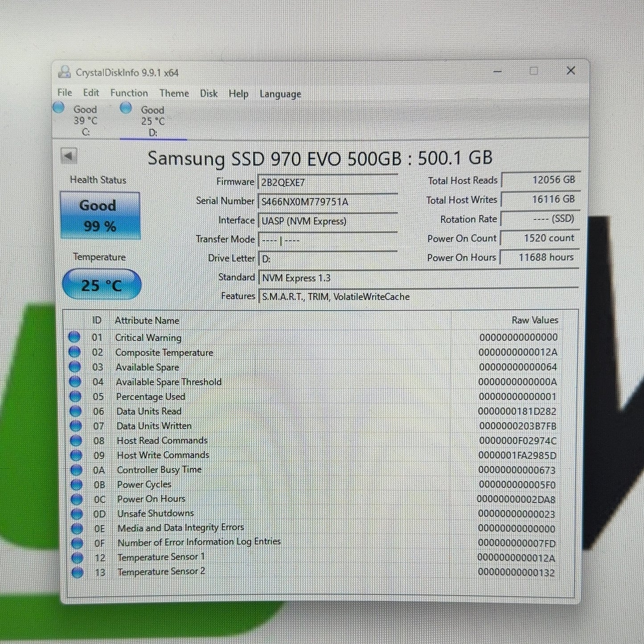Screen dimensions: 644x644
Task: Click status orb for Power On Hours attribute row
Action: point(77,499)
